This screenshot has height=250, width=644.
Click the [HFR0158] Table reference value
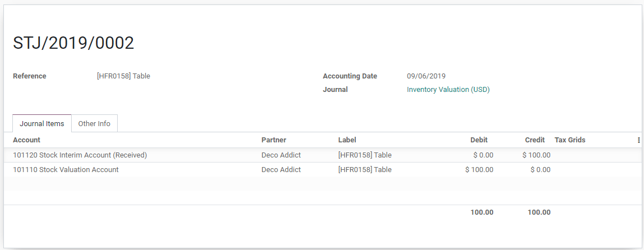123,76
